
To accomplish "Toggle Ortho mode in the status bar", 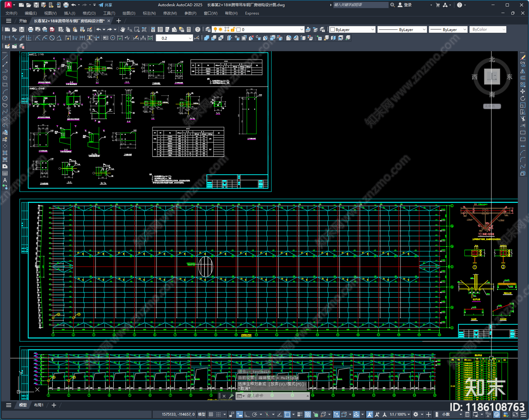I will (x=247, y=414).
